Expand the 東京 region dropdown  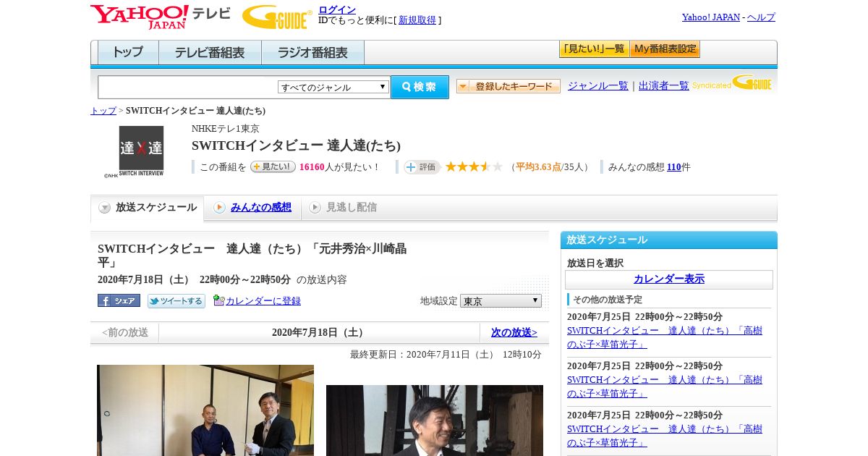[x=501, y=300]
